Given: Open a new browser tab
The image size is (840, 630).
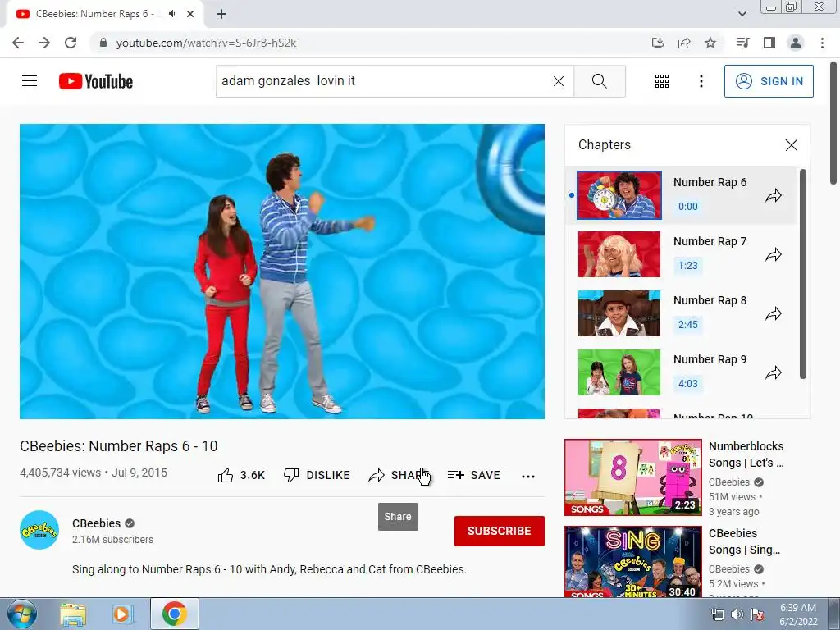Looking at the screenshot, I should point(221,14).
